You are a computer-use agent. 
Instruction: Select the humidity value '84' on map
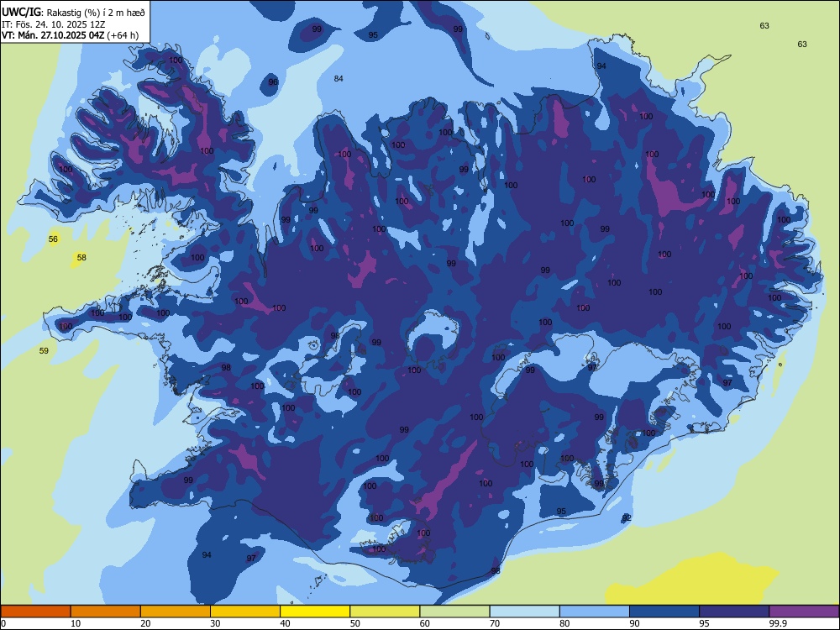339,78
